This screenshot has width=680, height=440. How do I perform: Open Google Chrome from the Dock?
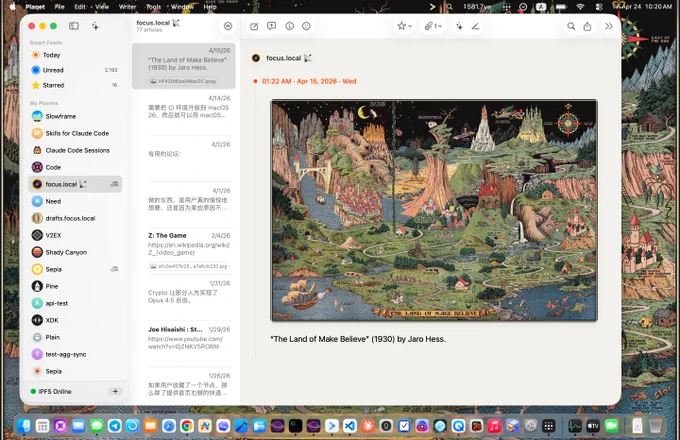coord(187,426)
